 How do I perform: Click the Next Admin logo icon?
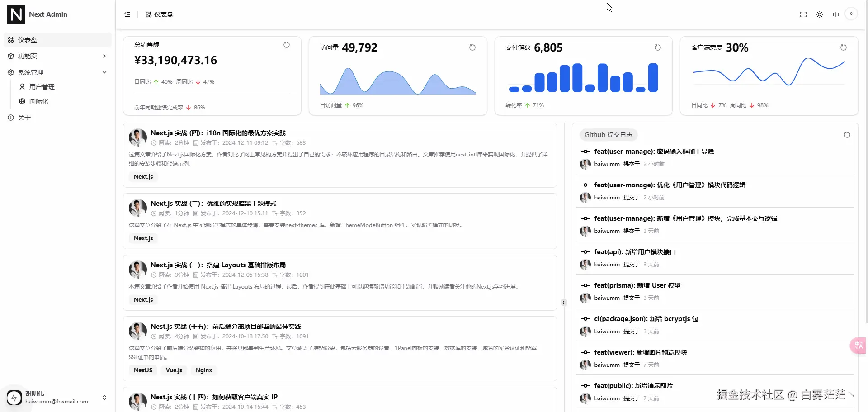(x=16, y=14)
